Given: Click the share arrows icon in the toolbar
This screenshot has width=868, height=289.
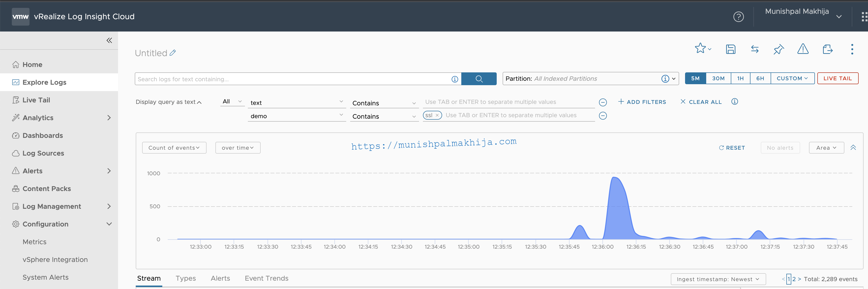Looking at the screenshot, I should pos(755,49).
